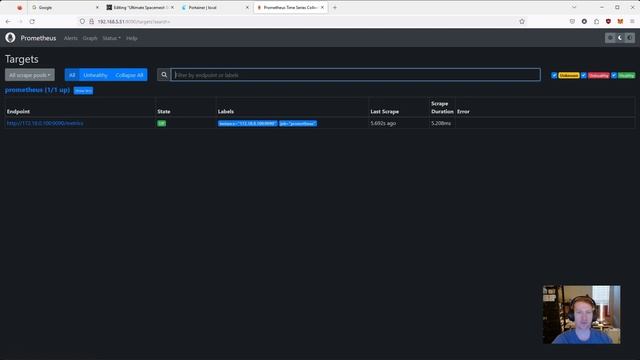
Task: Click the Collapse All button
Action: [x=129, y=75]
